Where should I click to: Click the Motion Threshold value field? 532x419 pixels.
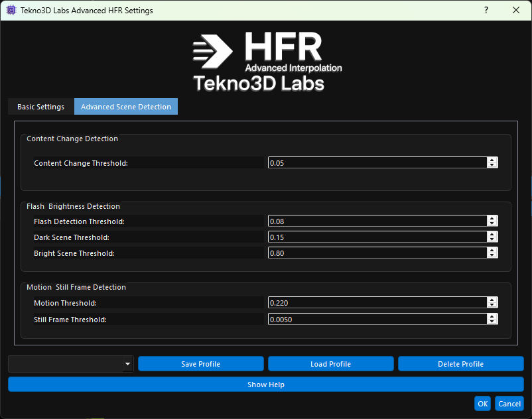tap(377, 303)
